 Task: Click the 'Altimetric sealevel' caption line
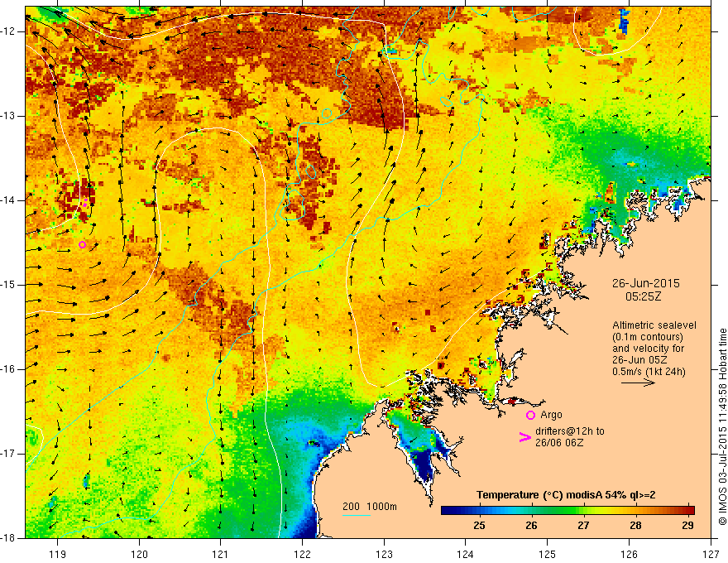(654, 325)
